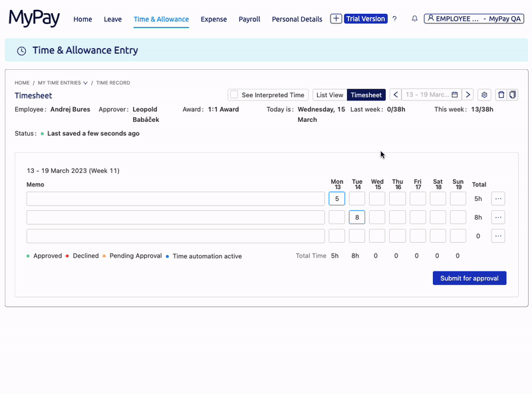Screen dimensions: 532x394
Task: Click the delete timesheet trash icon
Action: pos(501,95)
